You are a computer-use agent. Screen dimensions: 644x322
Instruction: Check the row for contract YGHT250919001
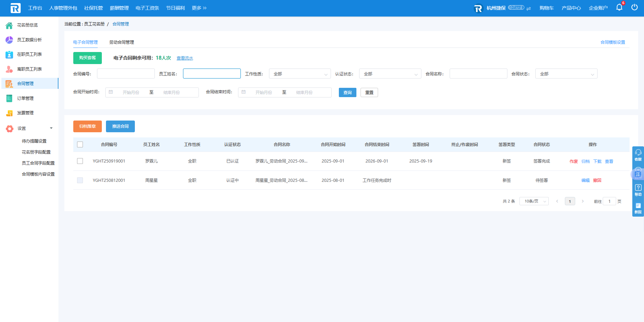pos(80,161)
